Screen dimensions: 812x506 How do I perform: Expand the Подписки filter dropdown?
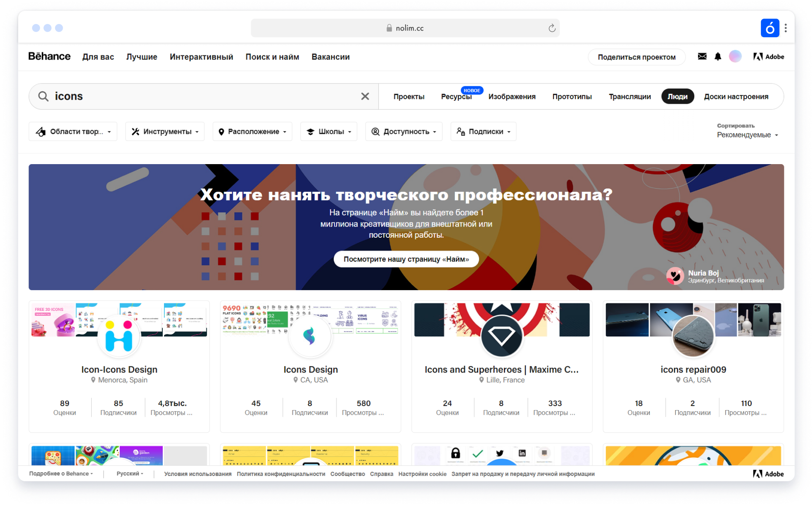tap(483, 131)
